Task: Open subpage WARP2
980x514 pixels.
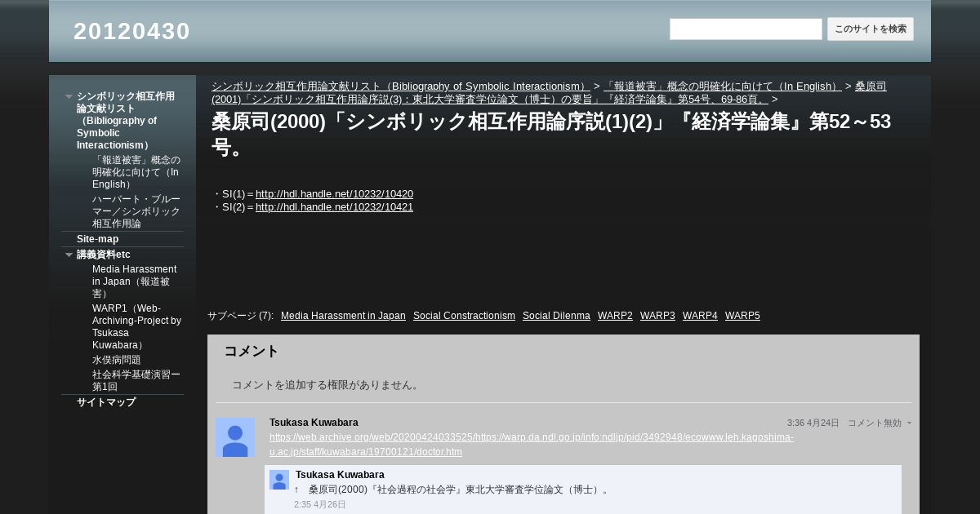Action: pos(615,316)
